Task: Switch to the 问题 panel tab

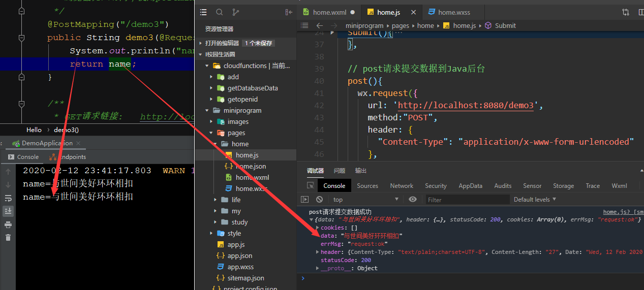Action: (x=340, y=171)
